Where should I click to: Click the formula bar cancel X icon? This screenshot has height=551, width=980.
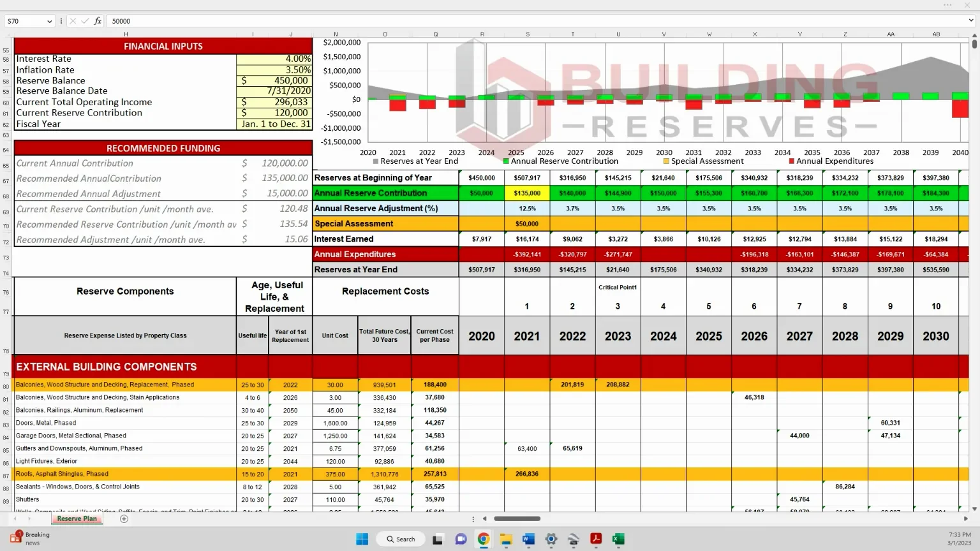[x=73, y=21]
